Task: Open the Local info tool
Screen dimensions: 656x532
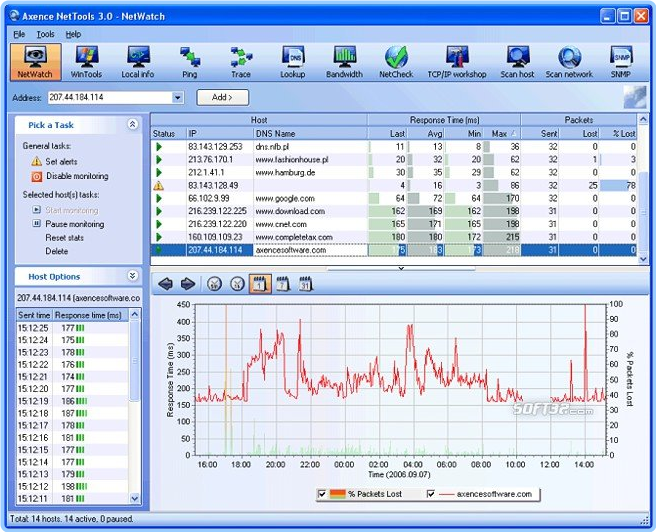Action: 138,62
